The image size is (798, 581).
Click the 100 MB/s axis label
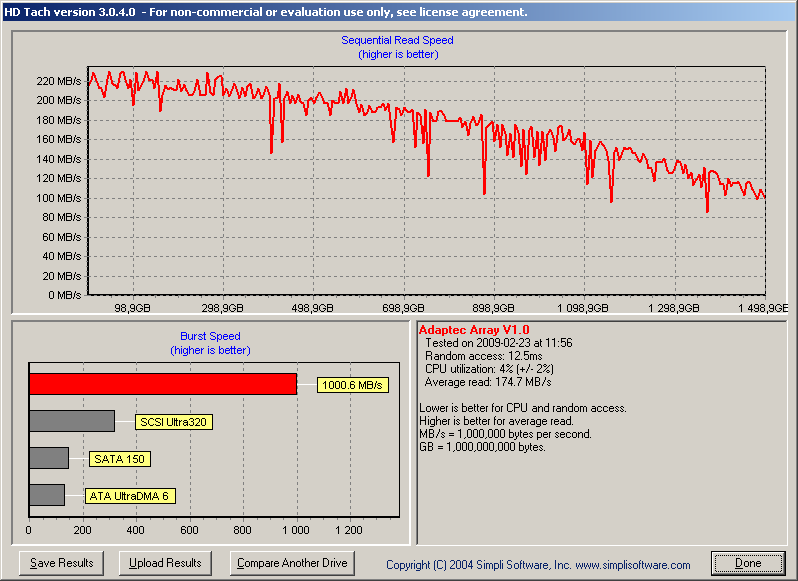coord(59,198)
